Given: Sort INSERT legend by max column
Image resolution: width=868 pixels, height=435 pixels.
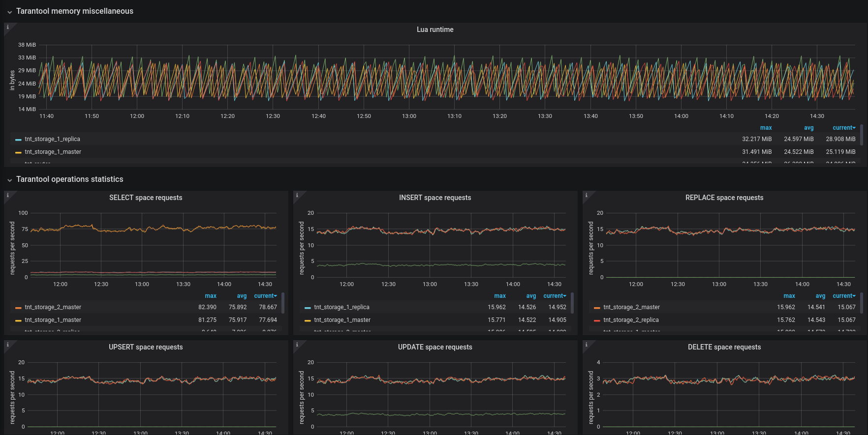Looking at the screenshot, I should pyautogui.click(x=500, y=296).
